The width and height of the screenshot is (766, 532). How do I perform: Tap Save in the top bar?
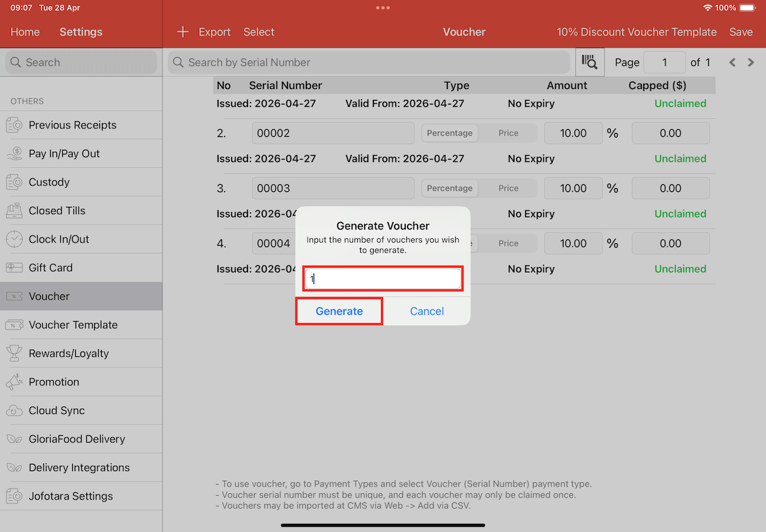click(x=741, y=32)
